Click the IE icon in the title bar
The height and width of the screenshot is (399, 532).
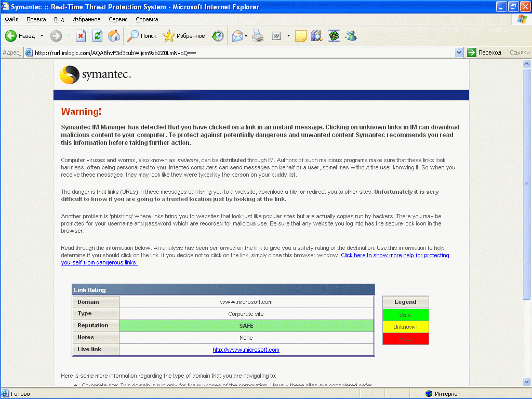5,6
